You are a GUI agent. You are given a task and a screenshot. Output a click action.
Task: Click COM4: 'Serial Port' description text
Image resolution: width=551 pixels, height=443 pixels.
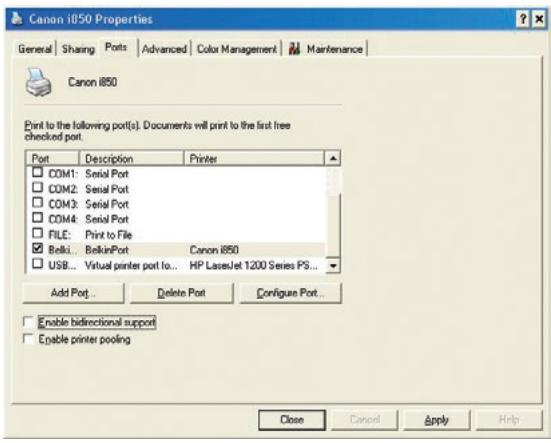(107, 219)
